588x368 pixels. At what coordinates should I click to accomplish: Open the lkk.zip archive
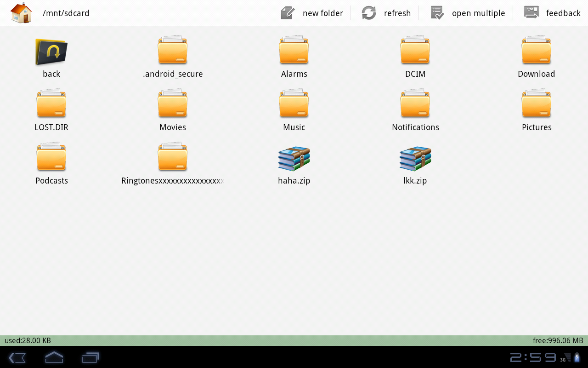[x=415, y=159]
